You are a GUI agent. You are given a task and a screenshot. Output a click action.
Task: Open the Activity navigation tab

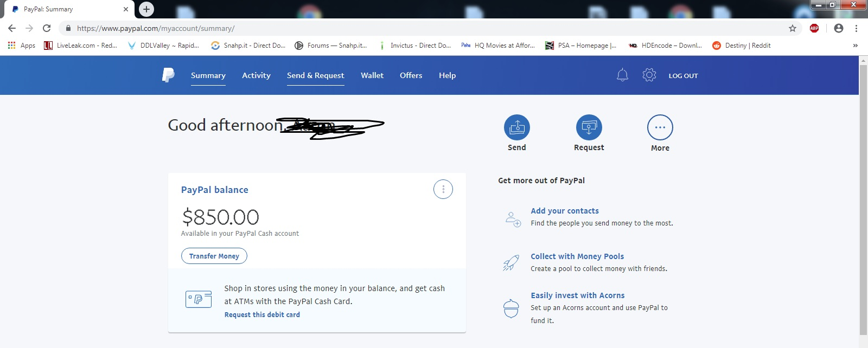(x=256, y=75)
